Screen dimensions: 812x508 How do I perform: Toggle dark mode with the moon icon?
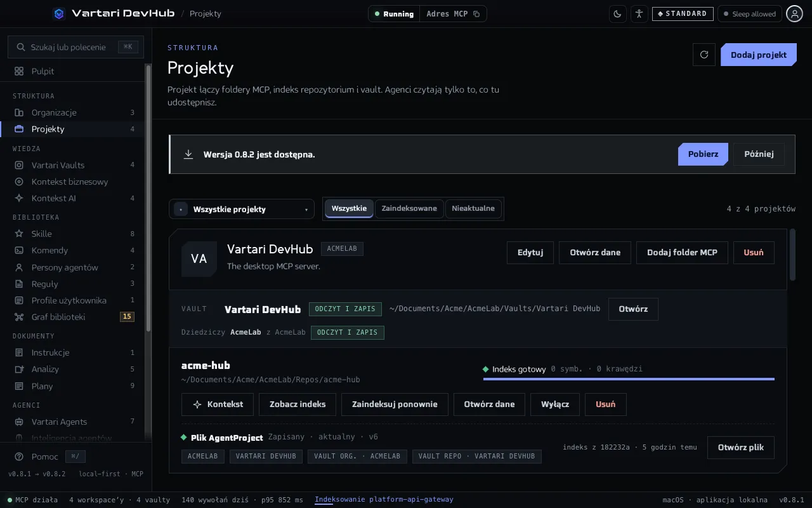(617, 14)
